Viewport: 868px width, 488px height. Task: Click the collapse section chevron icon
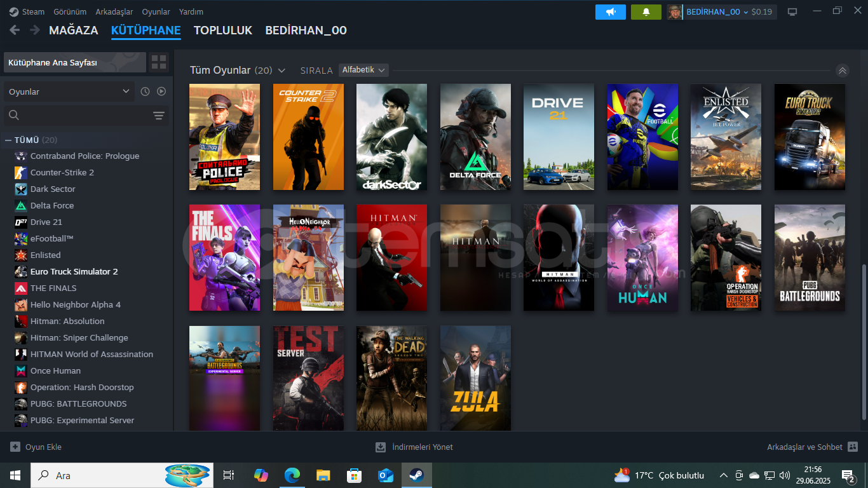(x=843, y=71)
